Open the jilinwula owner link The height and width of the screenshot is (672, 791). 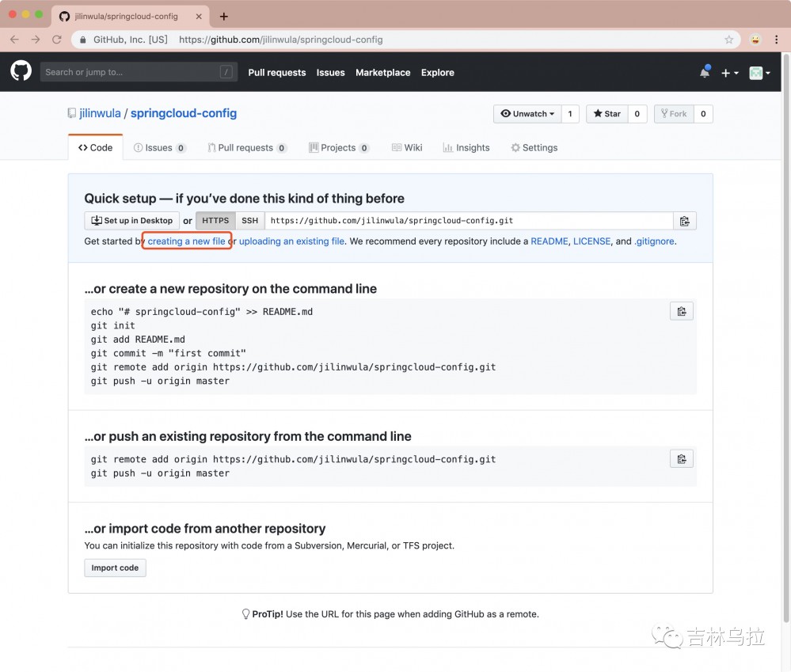[x=100, y=113]
